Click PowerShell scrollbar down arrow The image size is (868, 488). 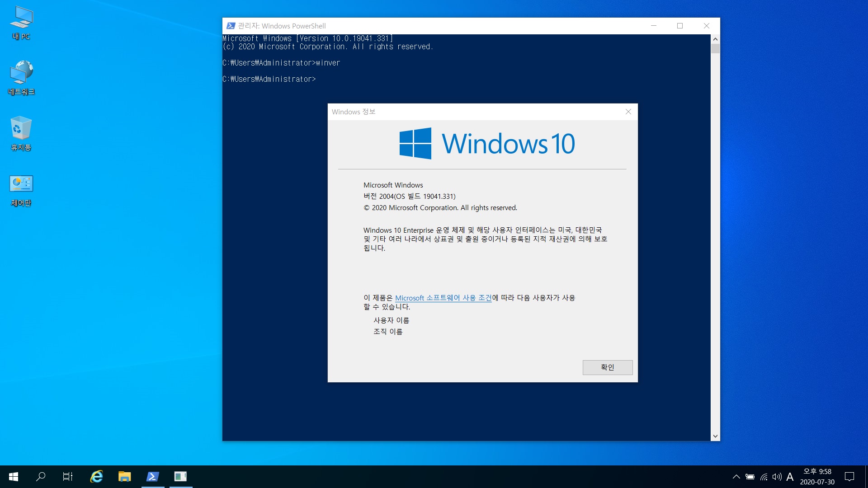tap(715, 436)
